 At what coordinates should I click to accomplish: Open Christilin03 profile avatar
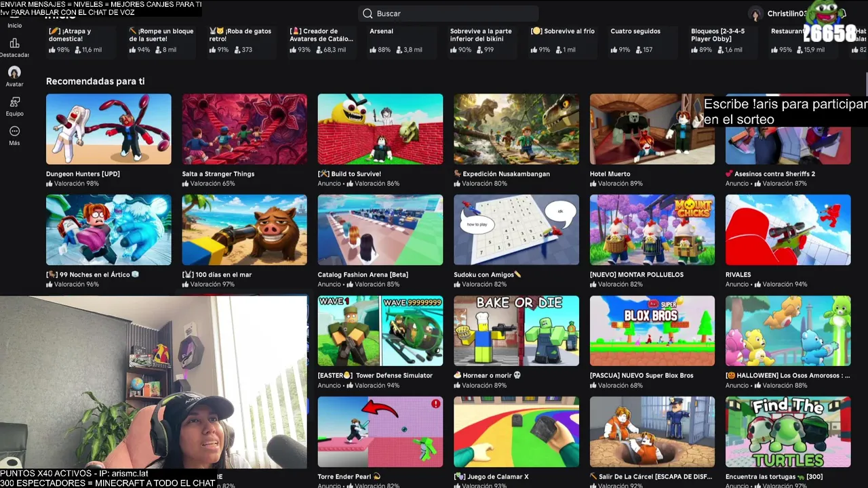[755, 14]
